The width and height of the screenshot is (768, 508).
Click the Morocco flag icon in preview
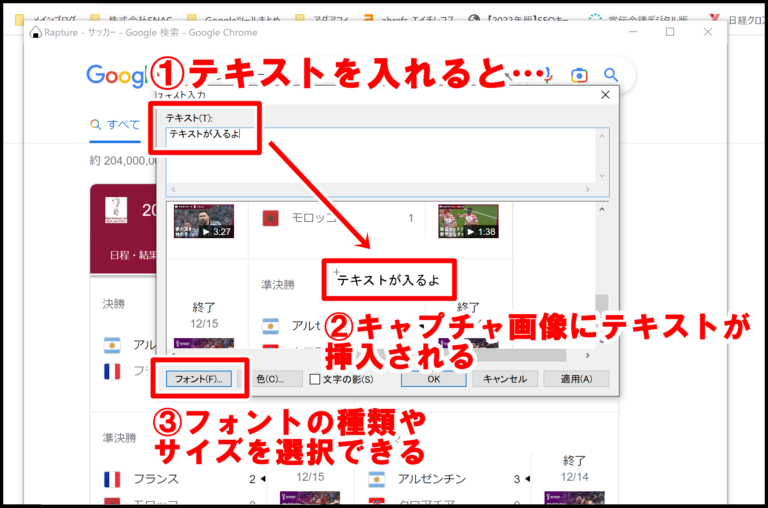(270, 218)
